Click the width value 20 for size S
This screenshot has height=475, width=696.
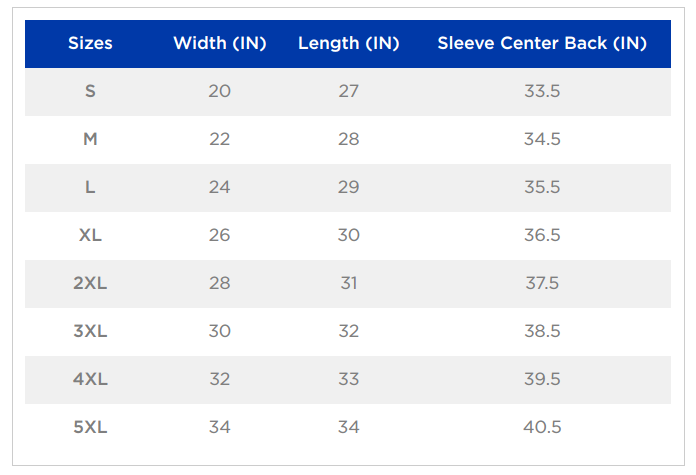click(220, 91)
